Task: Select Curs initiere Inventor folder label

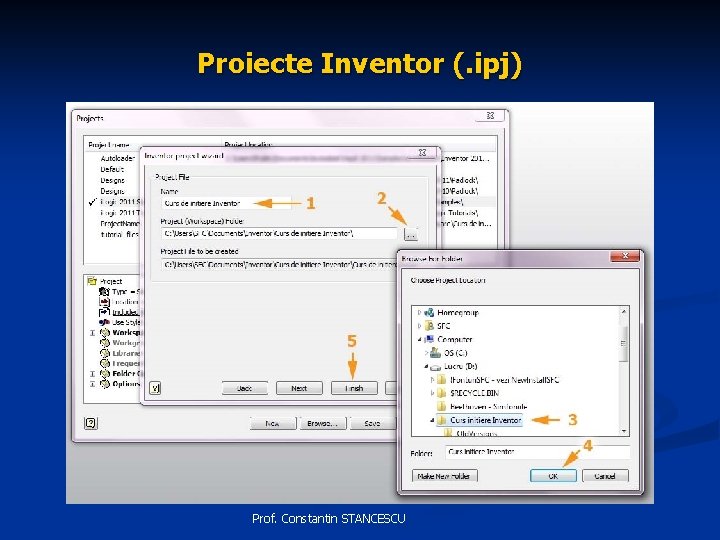Action: coord(485,420)
